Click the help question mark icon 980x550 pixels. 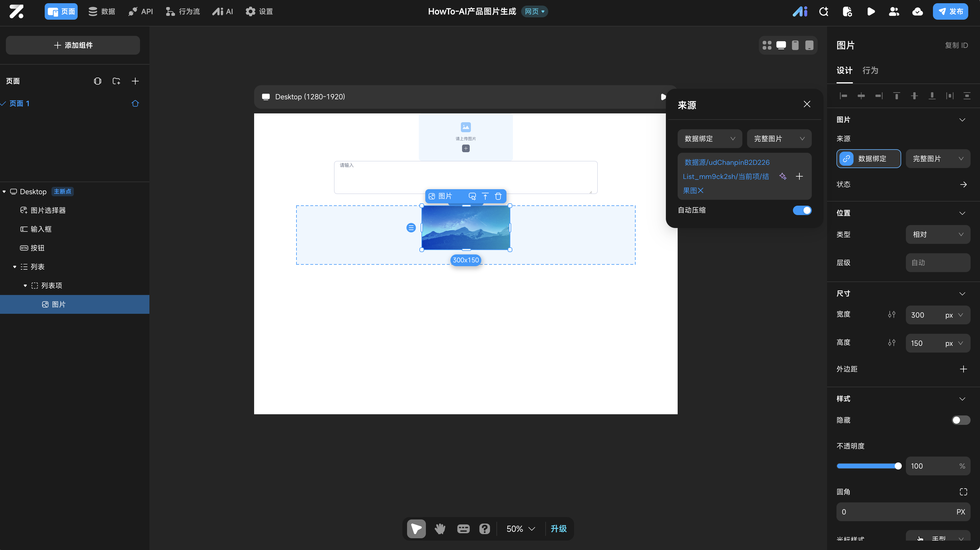[484, 528]
